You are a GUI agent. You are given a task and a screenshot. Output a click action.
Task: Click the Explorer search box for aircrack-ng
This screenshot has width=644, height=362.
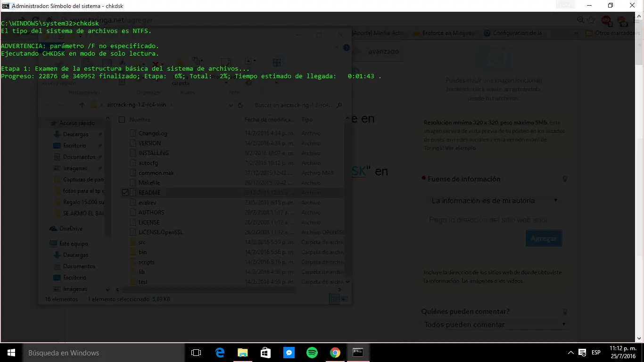point(298,106)
